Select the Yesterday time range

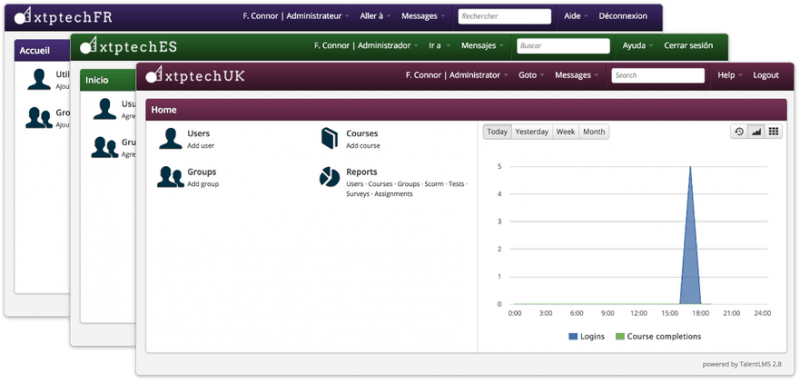pos(532,132)
